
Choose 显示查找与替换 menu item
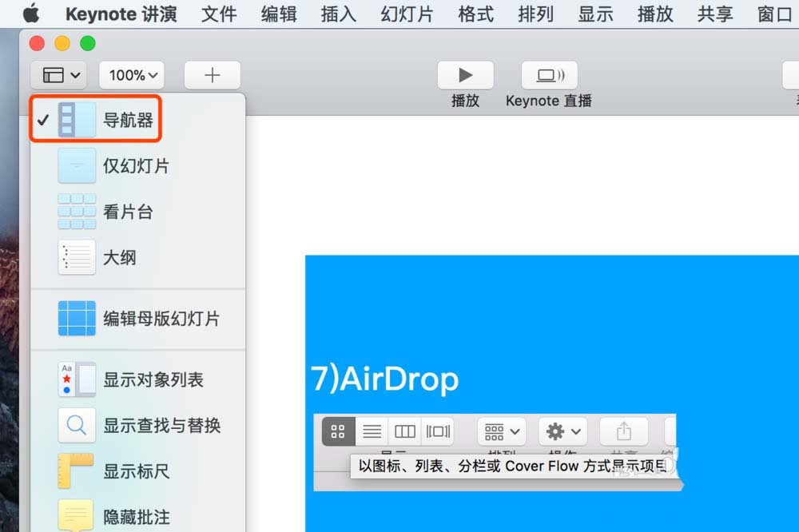[x=137, y=426]
